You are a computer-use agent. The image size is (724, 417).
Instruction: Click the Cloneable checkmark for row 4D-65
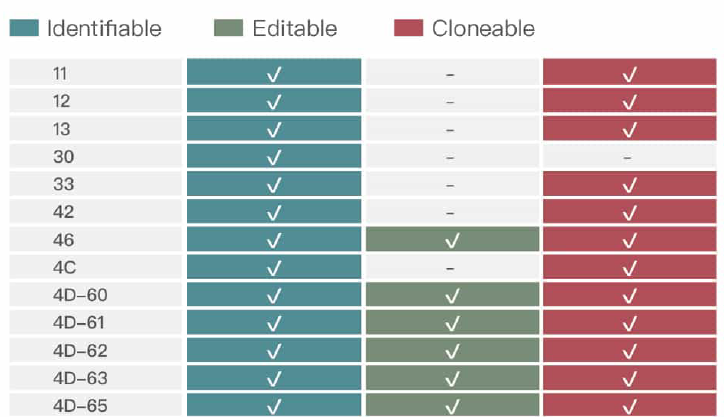[x=630, y=406]
